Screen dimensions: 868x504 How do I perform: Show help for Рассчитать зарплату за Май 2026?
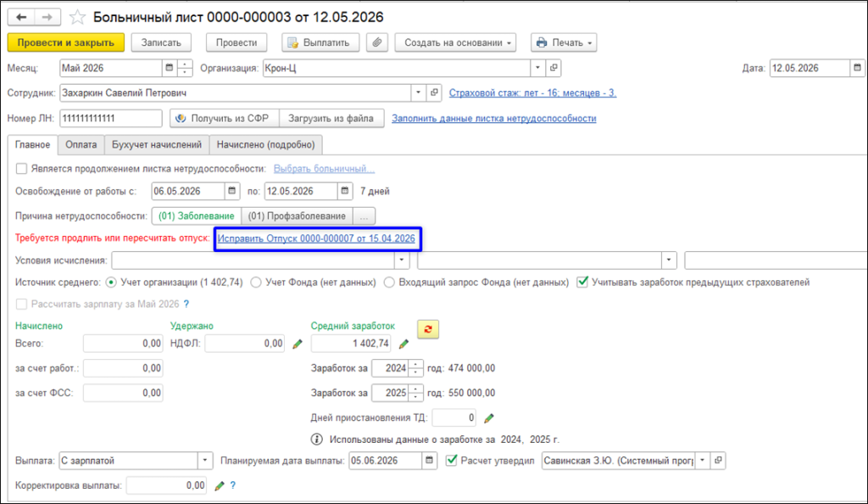(x=186, y=304)
